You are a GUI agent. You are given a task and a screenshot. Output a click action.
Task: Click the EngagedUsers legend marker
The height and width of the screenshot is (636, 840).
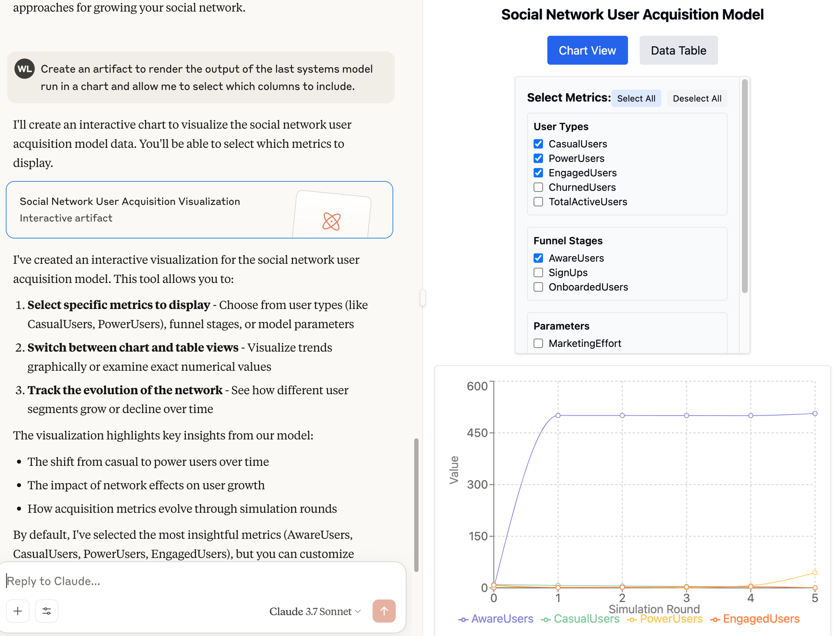(x=716, y=619)
